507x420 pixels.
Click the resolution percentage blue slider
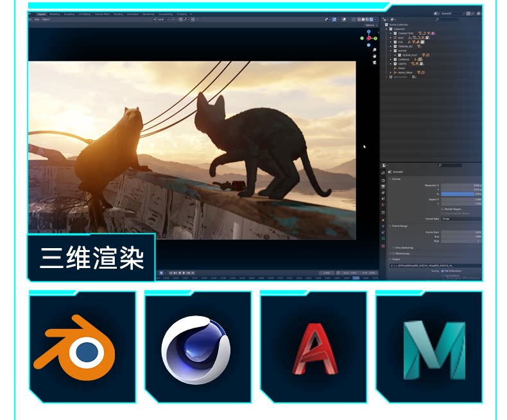point(461,194)
